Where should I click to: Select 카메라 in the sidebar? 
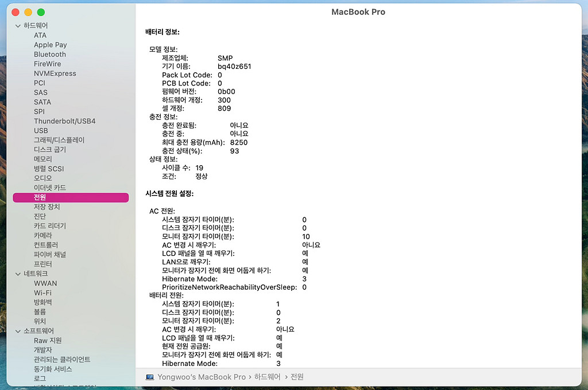(x=43, y=235)
